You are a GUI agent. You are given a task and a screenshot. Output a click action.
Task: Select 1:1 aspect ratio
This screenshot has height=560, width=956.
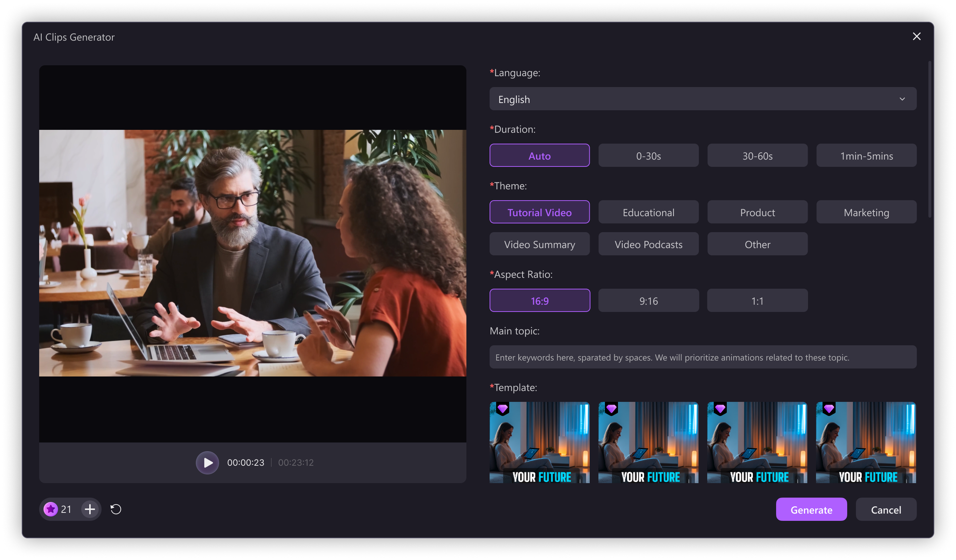click(757, 301)
